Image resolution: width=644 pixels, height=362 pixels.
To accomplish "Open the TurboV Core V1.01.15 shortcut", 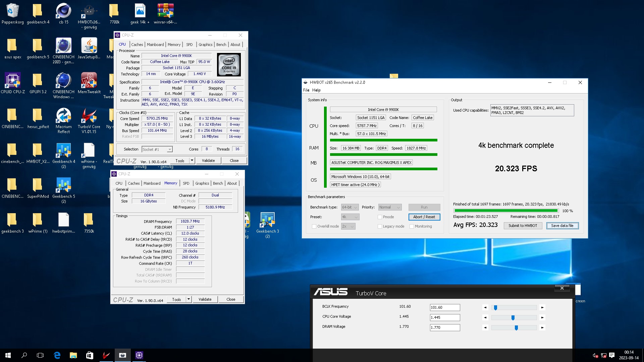I will point(89,120).
